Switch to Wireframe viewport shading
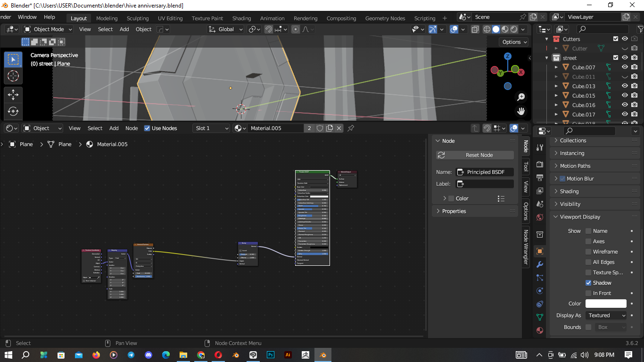This screenshot has height=362, width=644. [x=487, y=29]
